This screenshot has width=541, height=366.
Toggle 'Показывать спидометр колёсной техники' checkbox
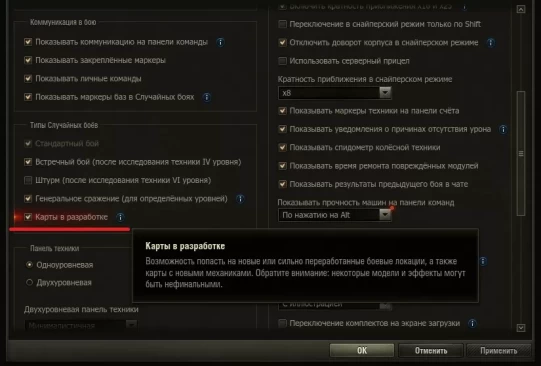click(x=282, y=147)
